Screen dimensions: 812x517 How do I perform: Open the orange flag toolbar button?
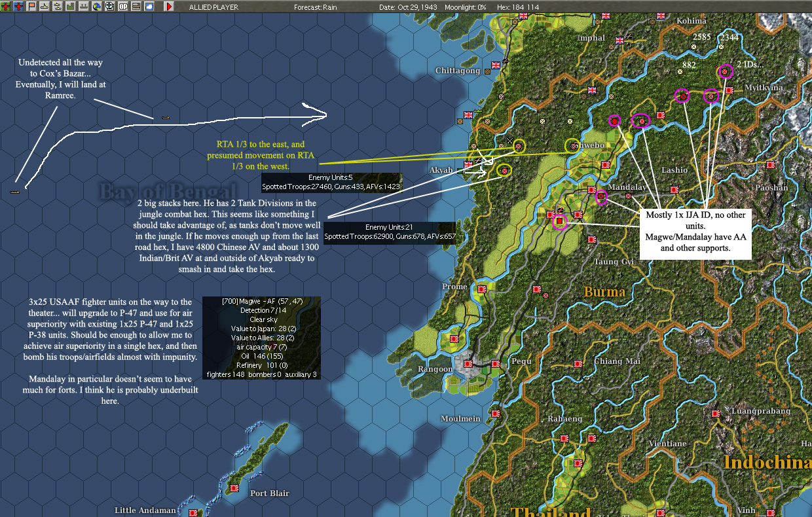[31, 7]
